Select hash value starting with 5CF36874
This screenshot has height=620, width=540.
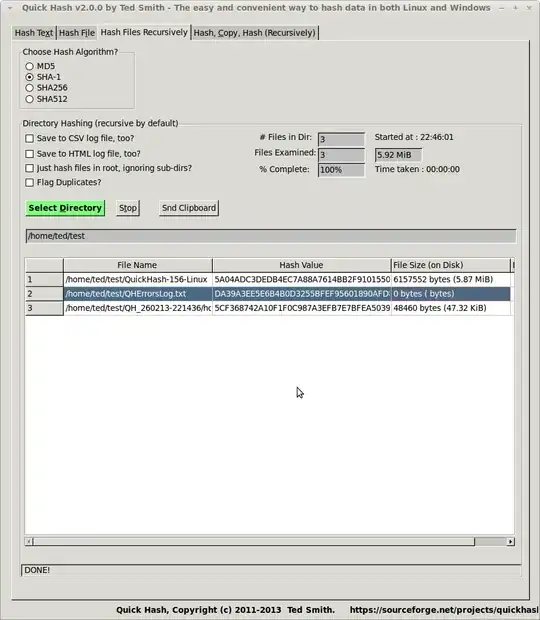pyautogui.click(x=302, y=308)
